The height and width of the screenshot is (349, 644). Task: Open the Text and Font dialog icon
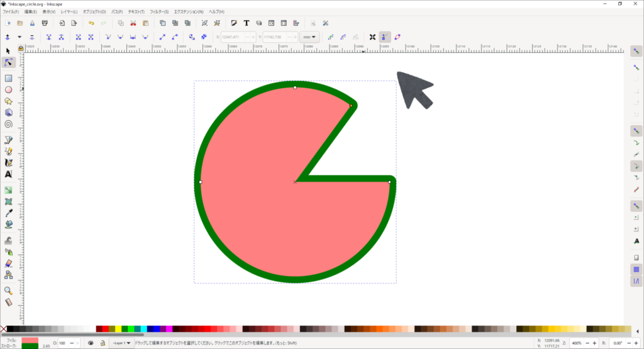[247, 23]
